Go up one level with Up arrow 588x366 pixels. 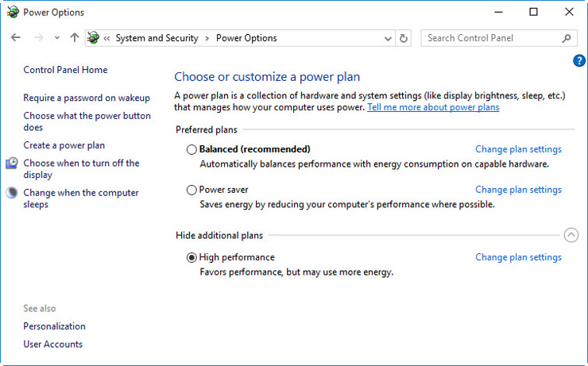(x=75, y=37)
